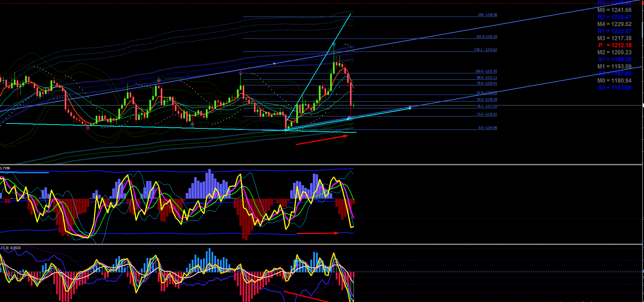
Task: Click the M5 = 1241.66 pivot label
Action: pos(614,10)
